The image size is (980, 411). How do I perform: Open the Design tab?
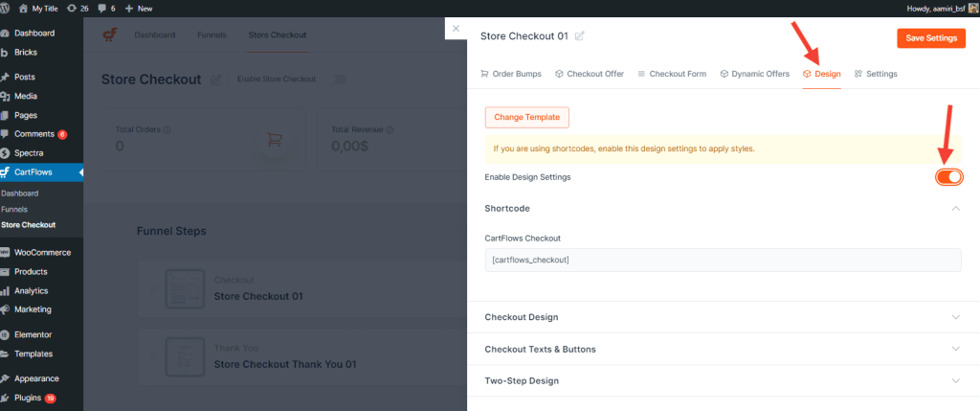[822, 74]
